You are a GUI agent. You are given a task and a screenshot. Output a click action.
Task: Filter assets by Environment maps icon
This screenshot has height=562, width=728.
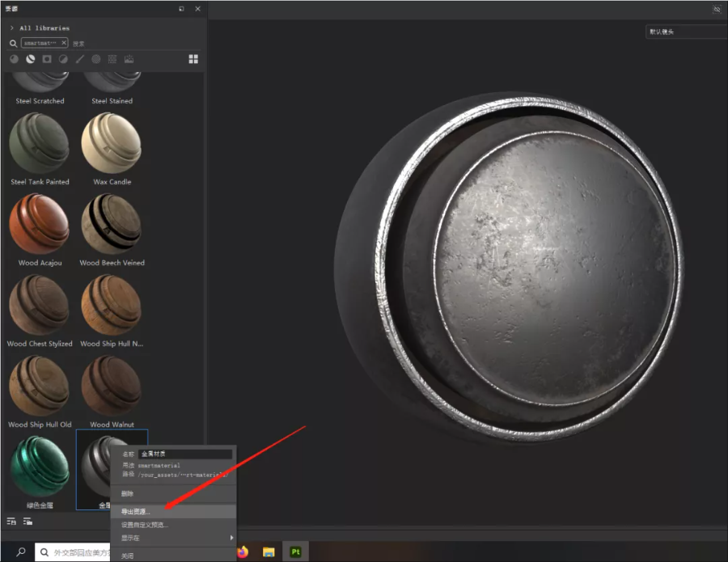click(x=129, y=59)
